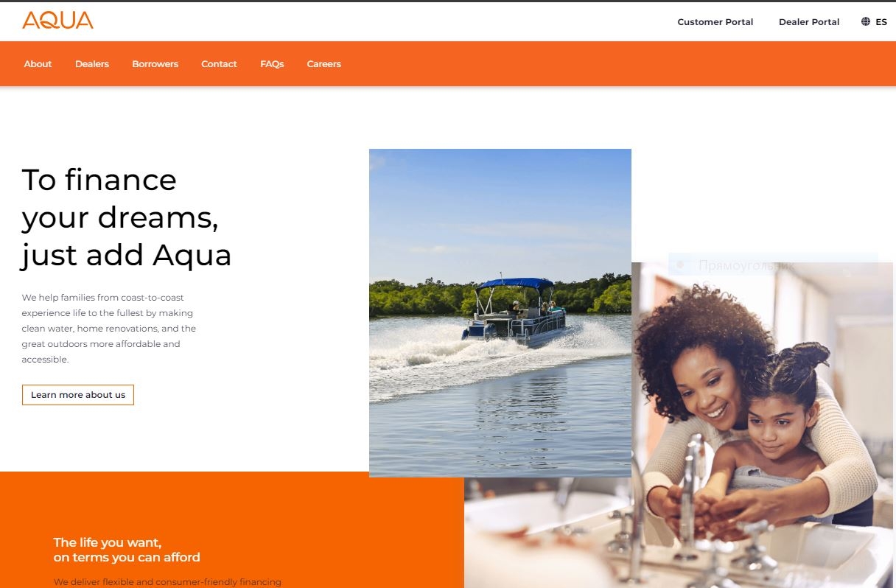Open the Dealer Portal link

pyautogui.click(x=809, y=22)
